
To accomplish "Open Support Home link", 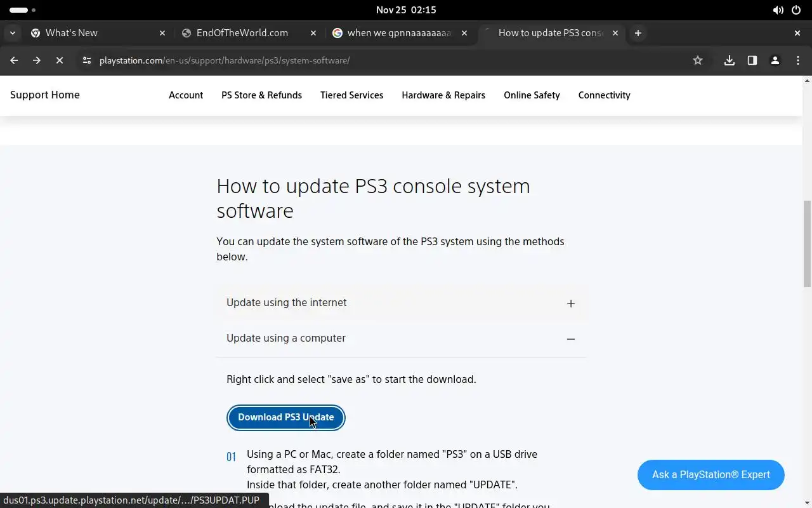I will 45,95.
